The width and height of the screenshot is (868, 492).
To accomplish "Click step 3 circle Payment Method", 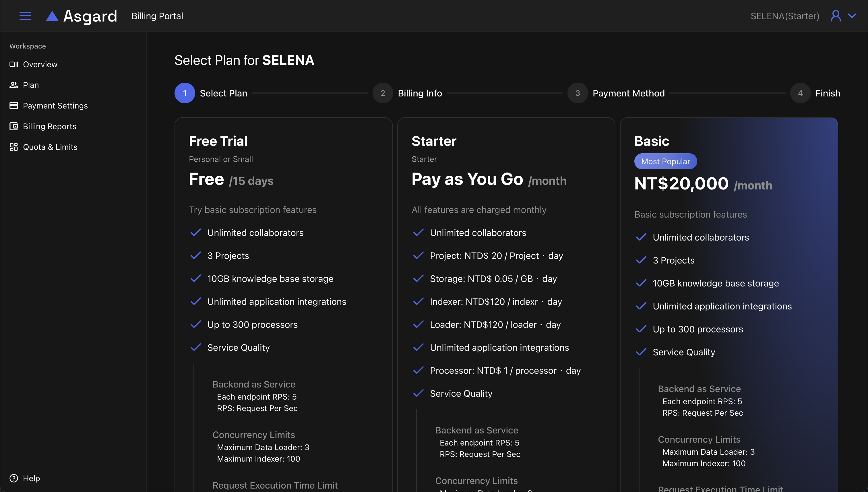I will (x=578, y=93).
